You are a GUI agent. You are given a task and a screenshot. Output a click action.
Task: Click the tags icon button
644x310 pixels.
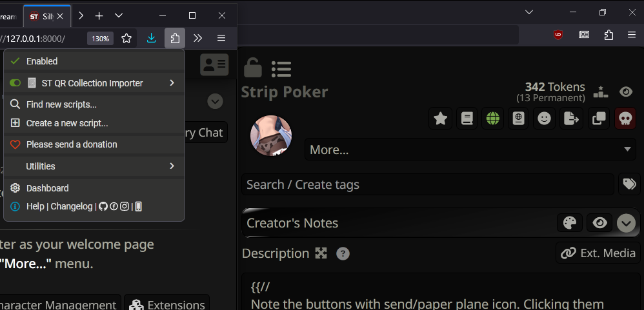(x=629, y=184)
